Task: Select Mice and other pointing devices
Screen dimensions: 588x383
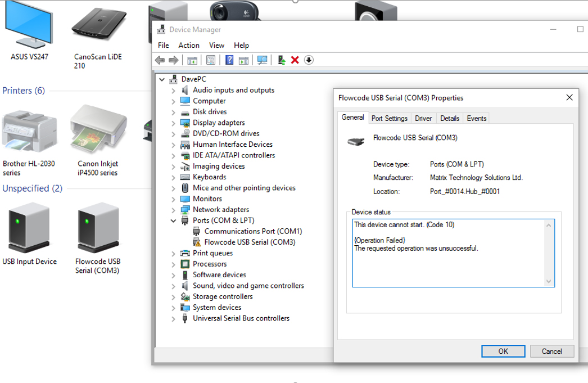Action: click(x=244, y=188)
